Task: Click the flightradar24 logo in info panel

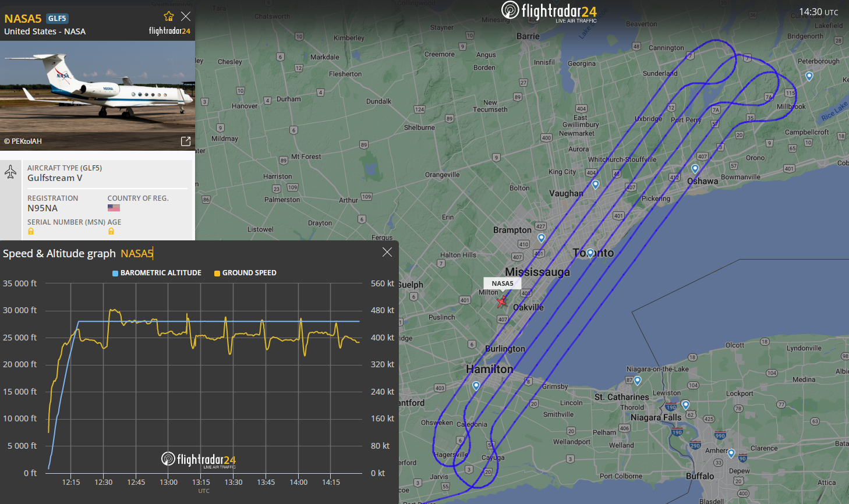Action: [169, 31]
